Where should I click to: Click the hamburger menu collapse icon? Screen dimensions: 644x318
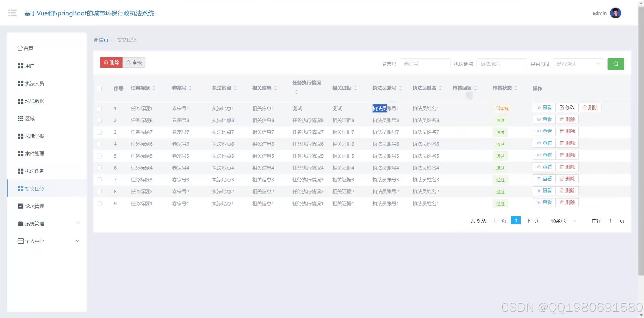tap(12, 13)
